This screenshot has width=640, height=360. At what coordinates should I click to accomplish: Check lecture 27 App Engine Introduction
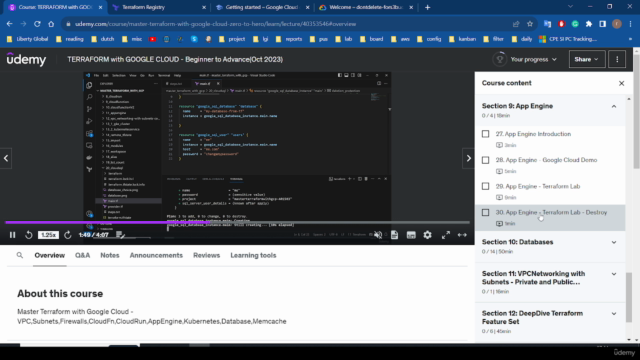click(485, 134)
